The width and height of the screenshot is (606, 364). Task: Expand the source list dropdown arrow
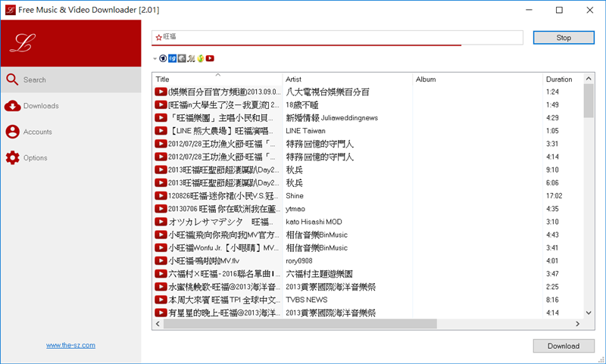[155, 58]
